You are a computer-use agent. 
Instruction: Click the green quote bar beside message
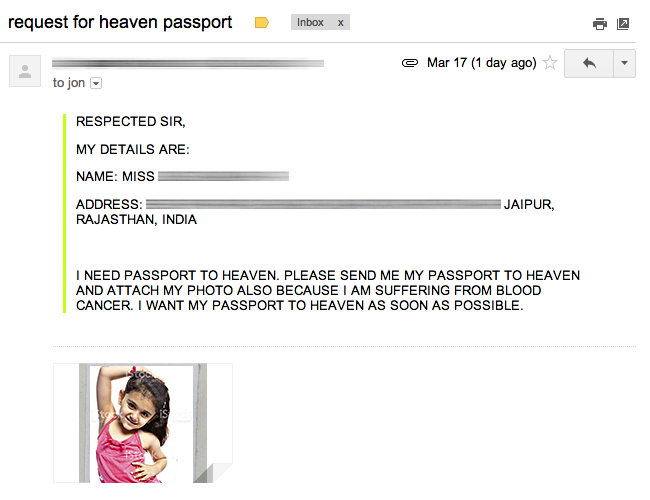pyautogui.click(x=64, y=213)
